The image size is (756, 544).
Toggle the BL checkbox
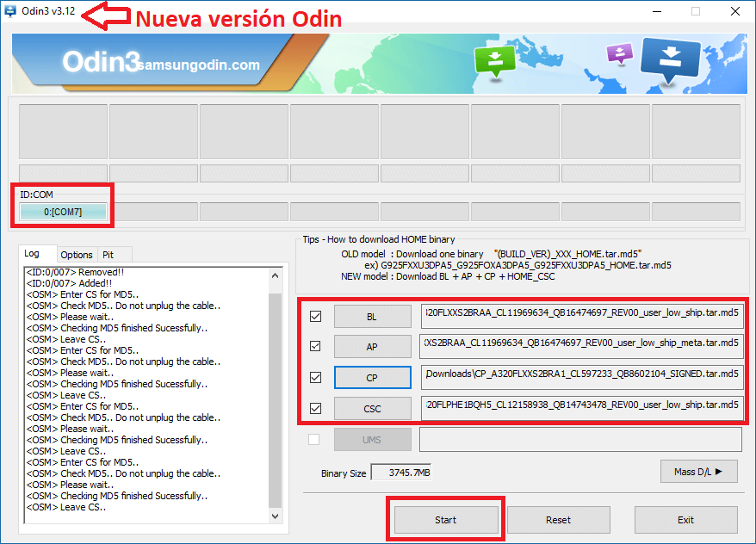point(316,316)
